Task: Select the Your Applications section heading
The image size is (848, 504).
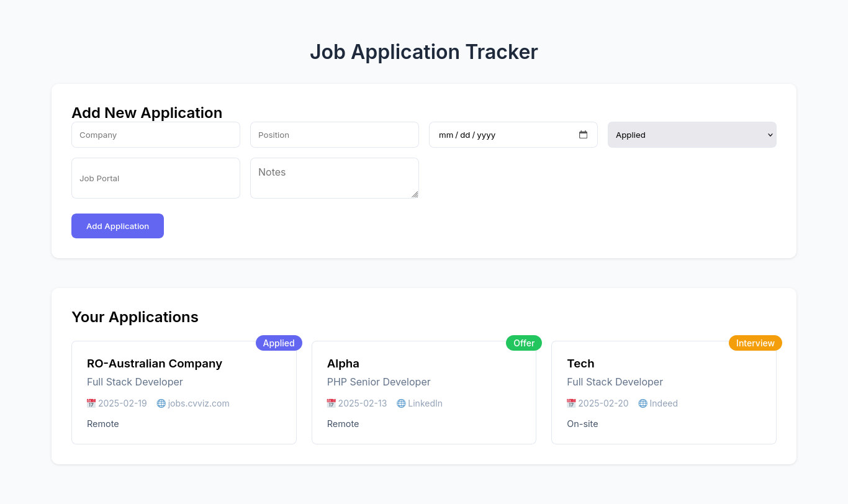Action: [135, 317]
